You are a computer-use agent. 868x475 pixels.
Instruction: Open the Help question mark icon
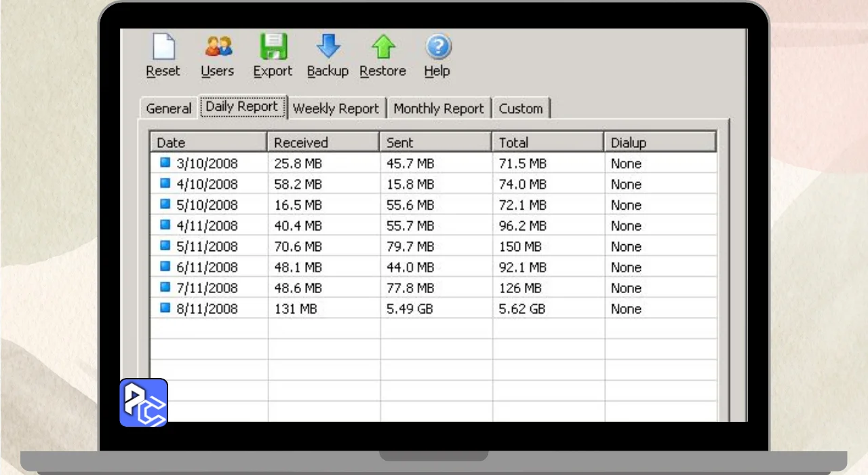pyautogui.click(x=438, y=46)
